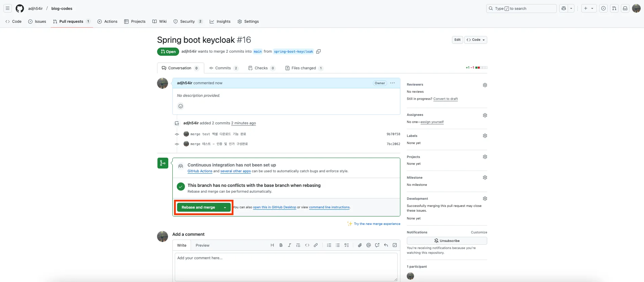This screenshot has height=282, width=644.
Task: Open commit 7bc2062
Action: [x=393, y=144]
